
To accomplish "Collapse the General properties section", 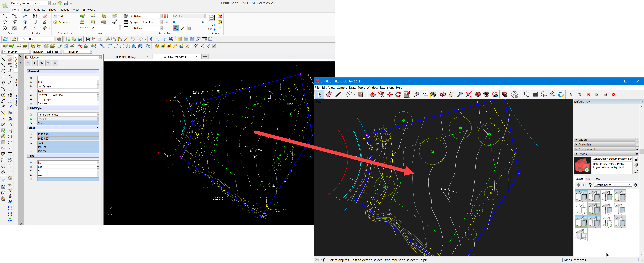I will (98, 71).
